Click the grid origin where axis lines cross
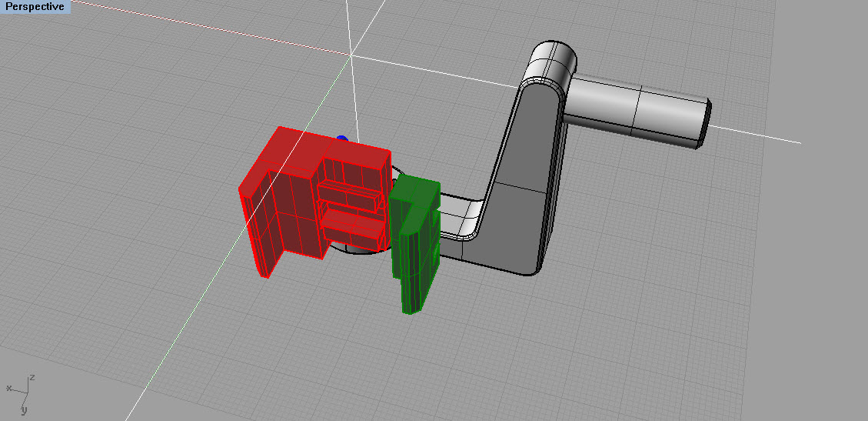 pyautogui.click(x=351, y=54)
